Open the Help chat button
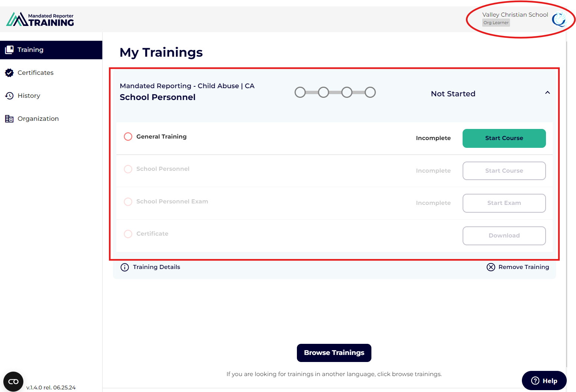Viewport: 576px width, 392px height. [544, 381]
